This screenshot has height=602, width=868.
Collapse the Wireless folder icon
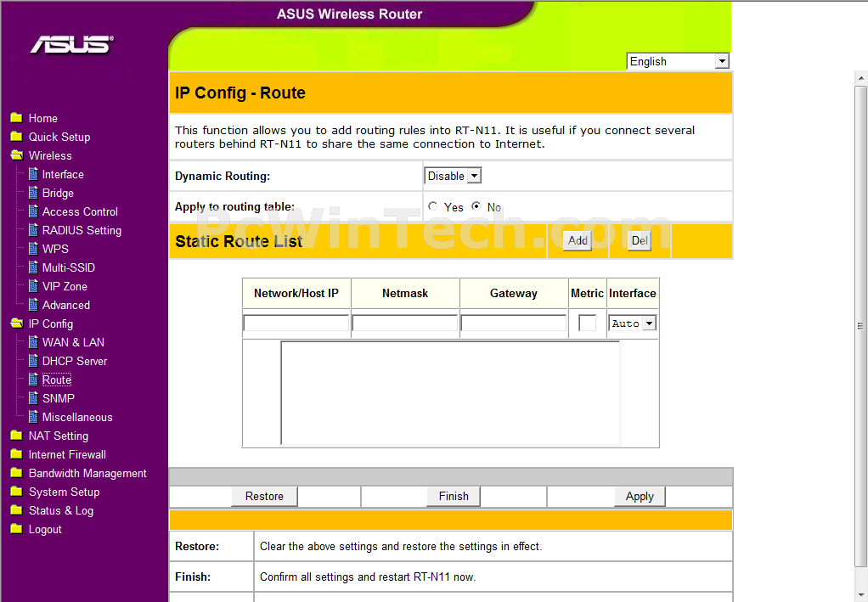pos(17,155)
